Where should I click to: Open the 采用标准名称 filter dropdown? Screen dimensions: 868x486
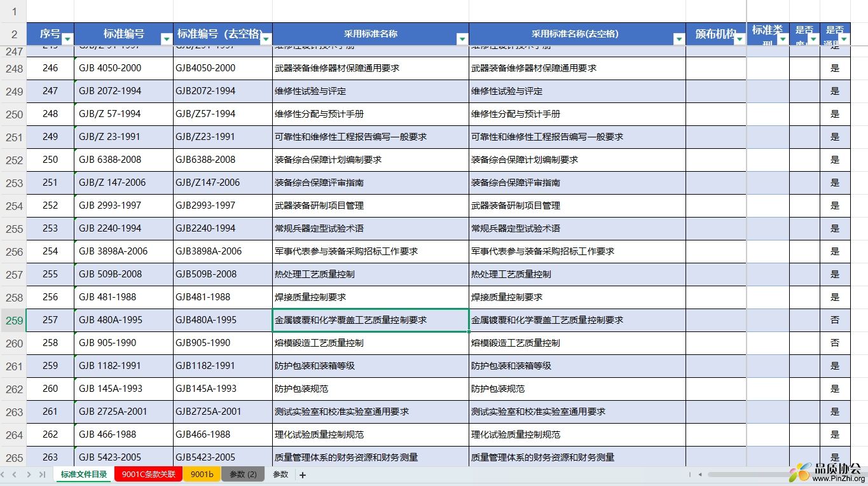point(462,39)
